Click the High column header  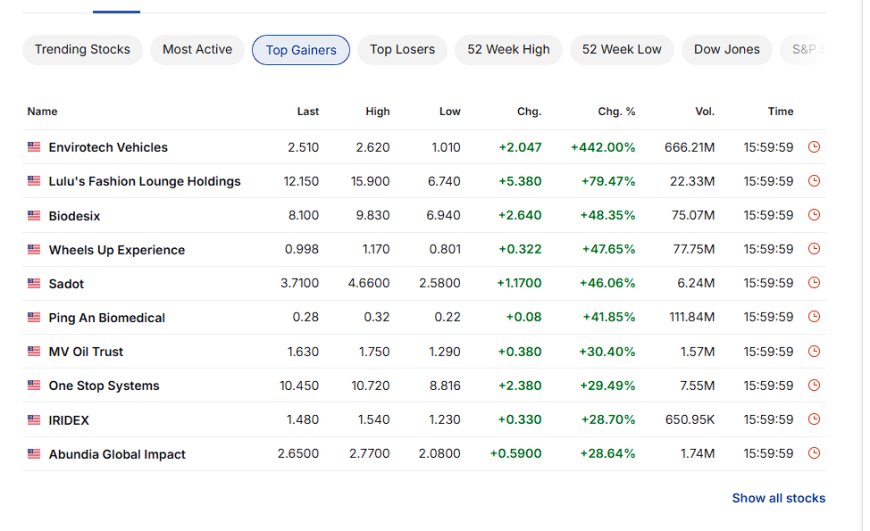[x=378, y=112]
